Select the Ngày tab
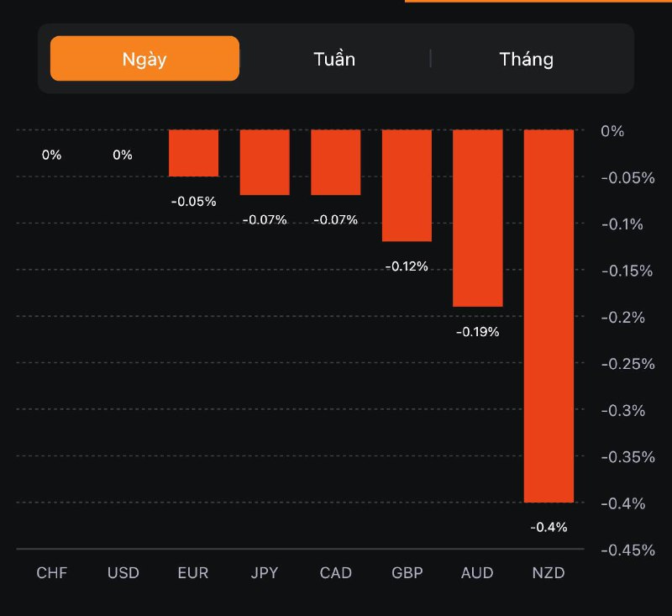Image resolution: width=672 pixels, height=616 pixels. [x=144, y=59]
